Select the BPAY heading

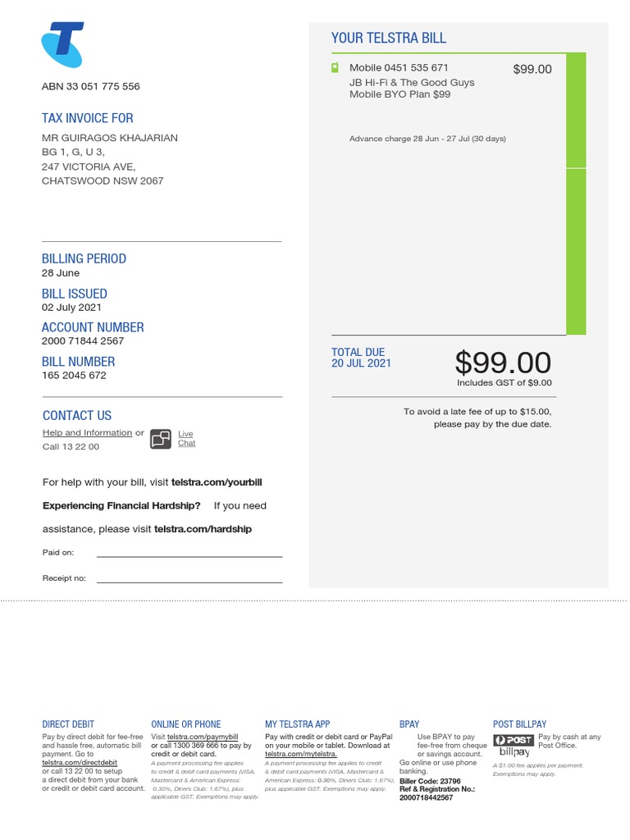(409, 724)
